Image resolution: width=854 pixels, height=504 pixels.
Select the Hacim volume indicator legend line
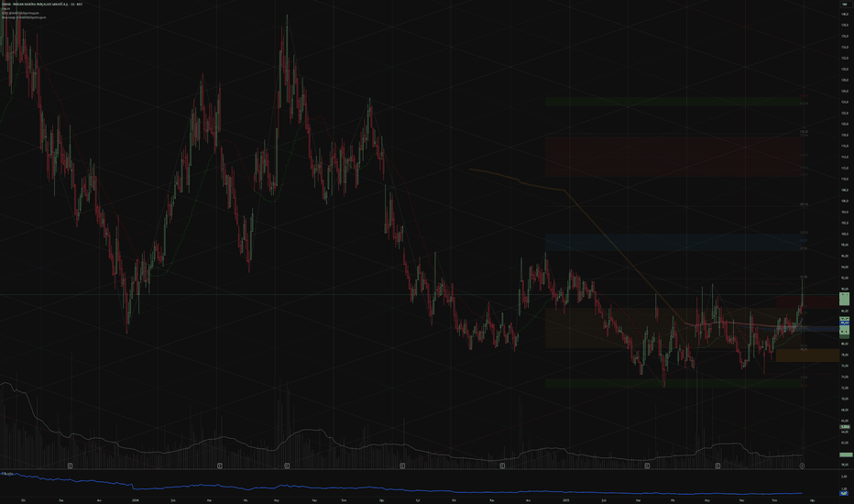tap(6, 9)
